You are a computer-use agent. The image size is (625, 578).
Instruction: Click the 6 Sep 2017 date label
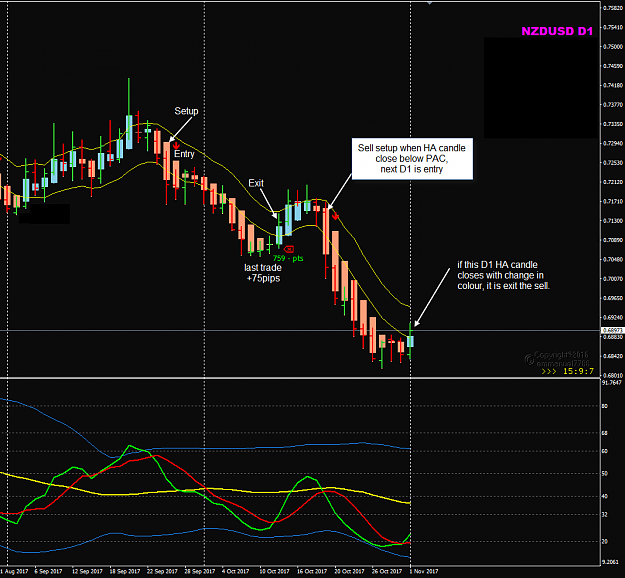click(x=48, y=571)
